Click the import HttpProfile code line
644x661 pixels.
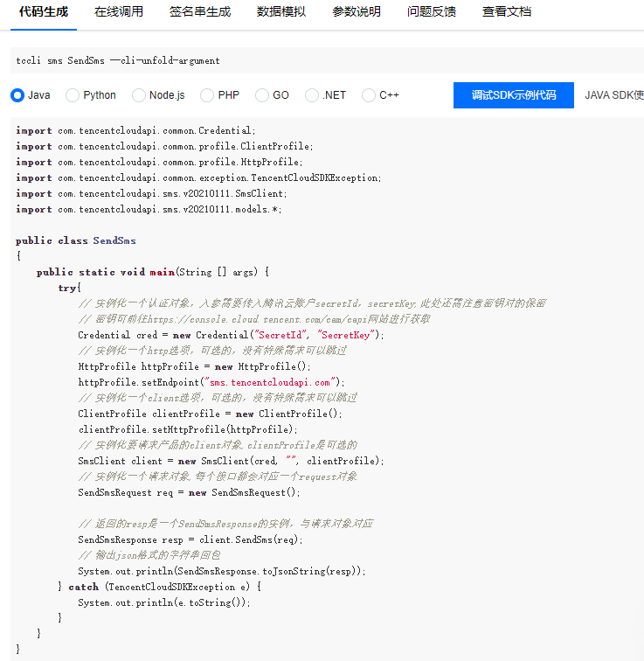pos(159,162)
